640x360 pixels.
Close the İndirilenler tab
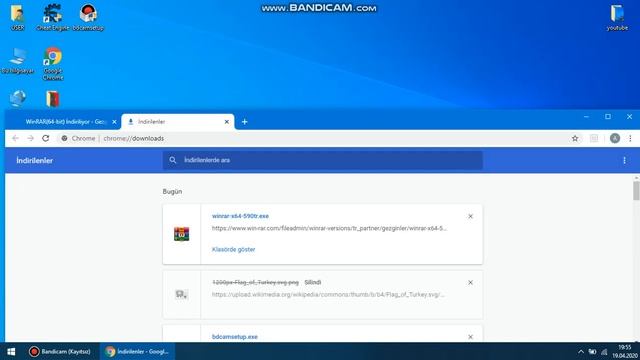[227, 122]
